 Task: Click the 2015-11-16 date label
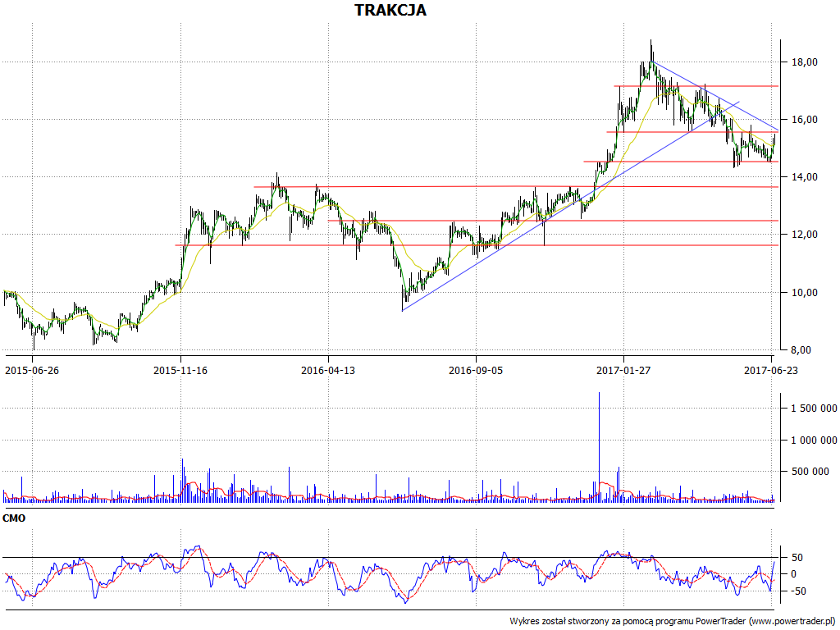tap(180, 370)
